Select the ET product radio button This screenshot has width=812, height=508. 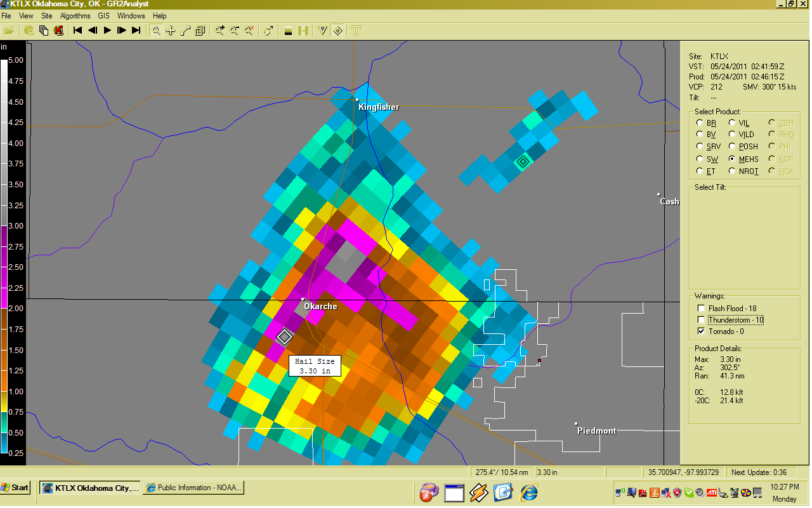pyautogui.click(x=699, y=171)
